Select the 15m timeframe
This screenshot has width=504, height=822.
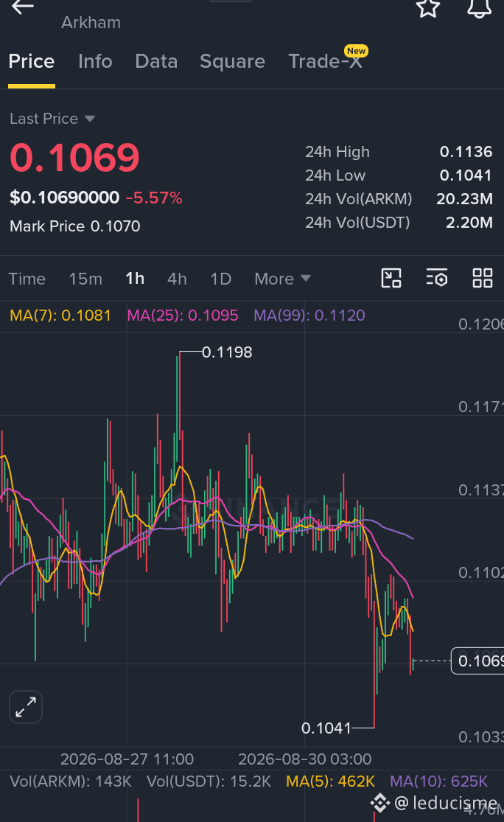click(x=85, y=279)
